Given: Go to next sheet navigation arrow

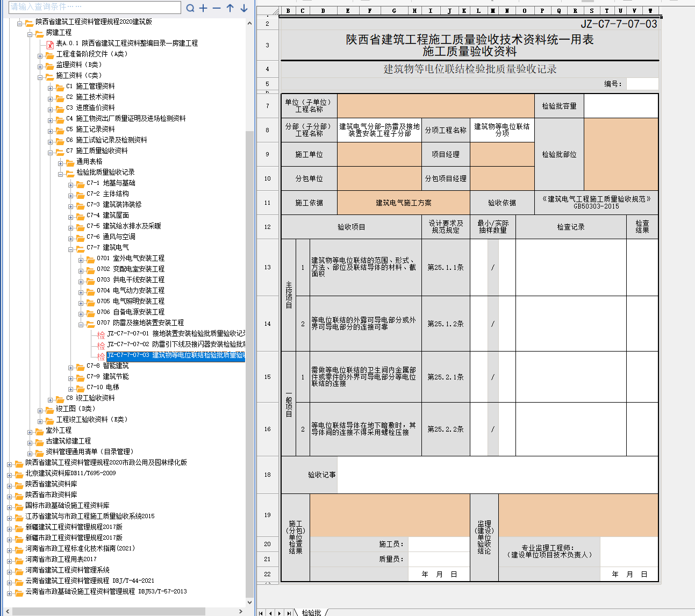Looking at the screenshot, I should point(280,613).
